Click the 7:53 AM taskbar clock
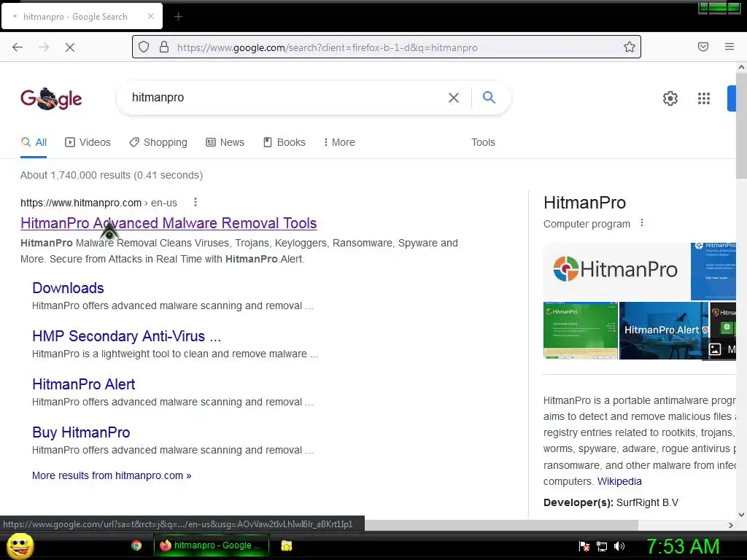747x560 pixels. coord(682,546)
